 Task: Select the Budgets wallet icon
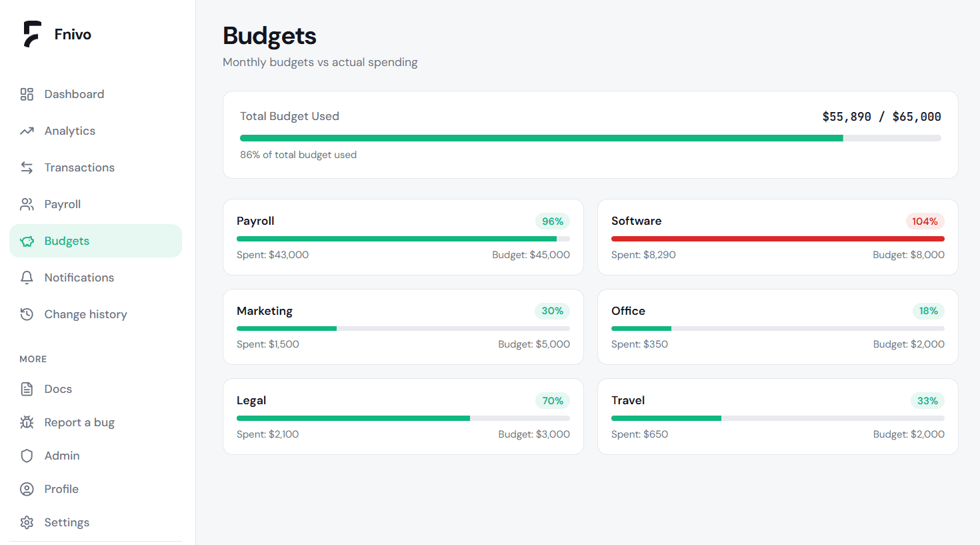coord(27,241)
